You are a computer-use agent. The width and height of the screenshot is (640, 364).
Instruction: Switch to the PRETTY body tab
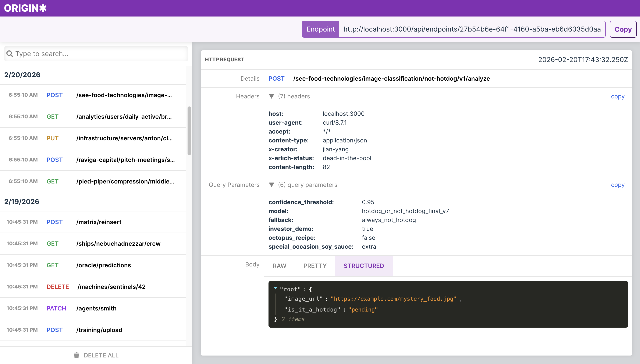315,266
